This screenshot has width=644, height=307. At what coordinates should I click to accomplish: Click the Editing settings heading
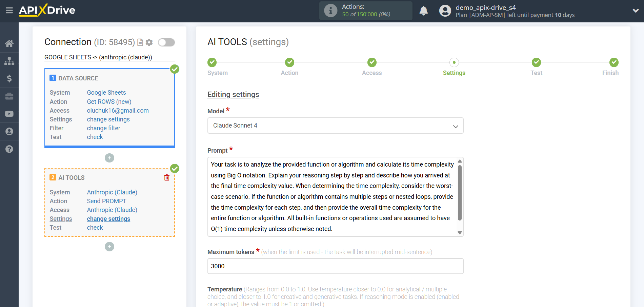[233, 95]
